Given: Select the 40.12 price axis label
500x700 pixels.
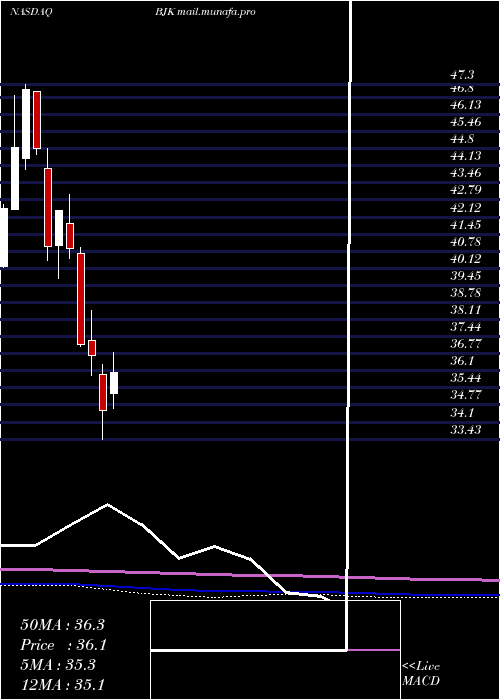Looking at the screenshot, I should [x=466, y=258].
